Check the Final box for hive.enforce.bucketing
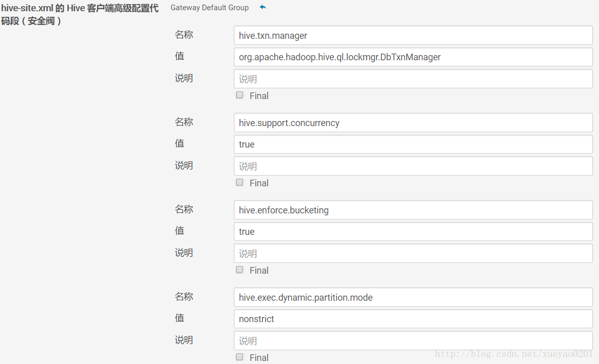599x364 pixels. pos(239,270)
